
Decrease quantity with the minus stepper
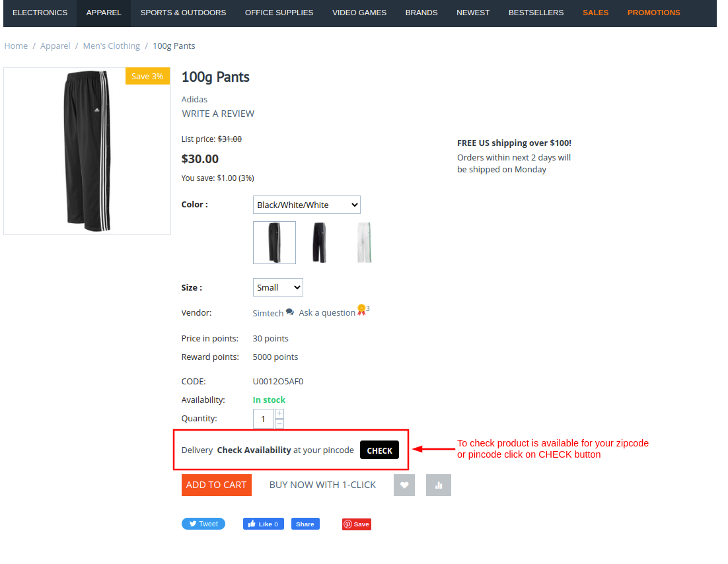[279, 424]
